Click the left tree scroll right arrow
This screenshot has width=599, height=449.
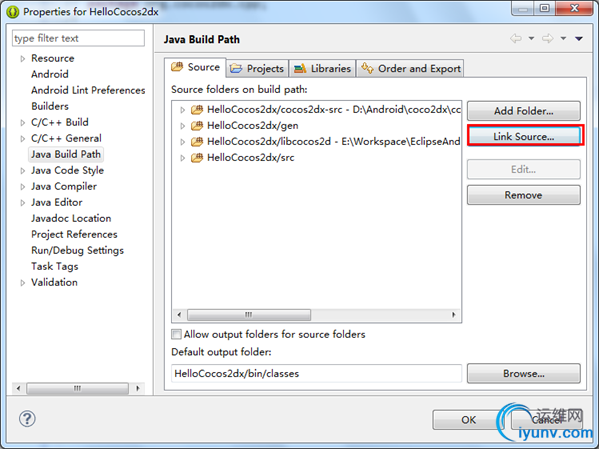(138, 388)
